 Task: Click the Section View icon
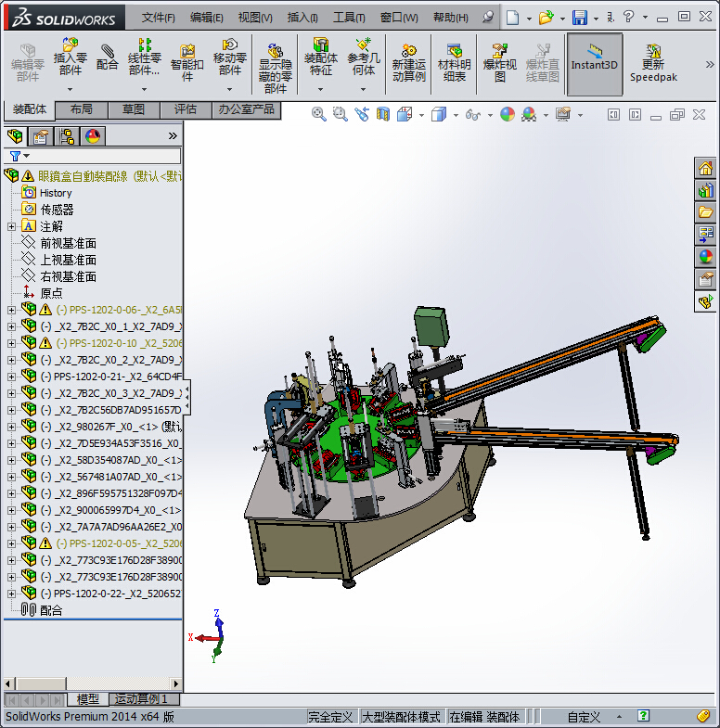click(x=383, y=114)
